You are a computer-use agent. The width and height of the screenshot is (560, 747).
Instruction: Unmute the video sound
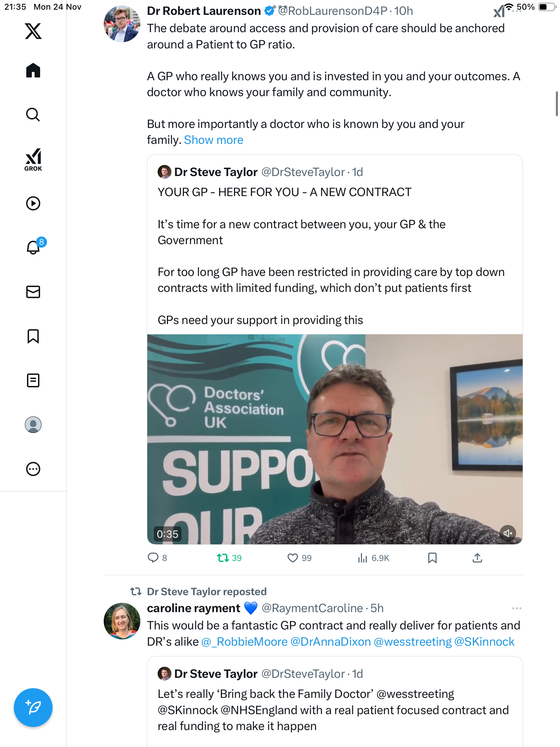[507, 533]
